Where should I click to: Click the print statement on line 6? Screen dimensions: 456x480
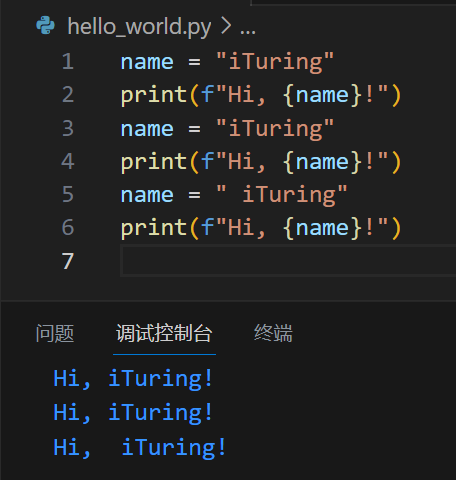(x=261, y=228)
